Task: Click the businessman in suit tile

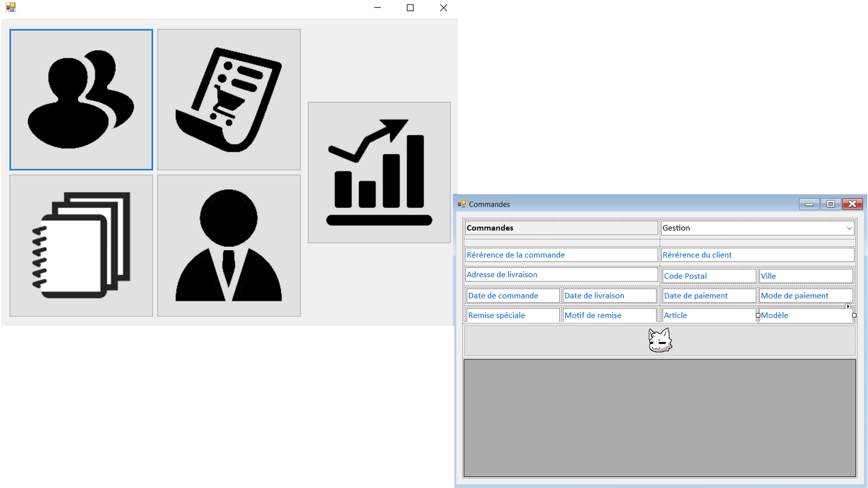Action: pyautogui.click(x=229, y=246)
